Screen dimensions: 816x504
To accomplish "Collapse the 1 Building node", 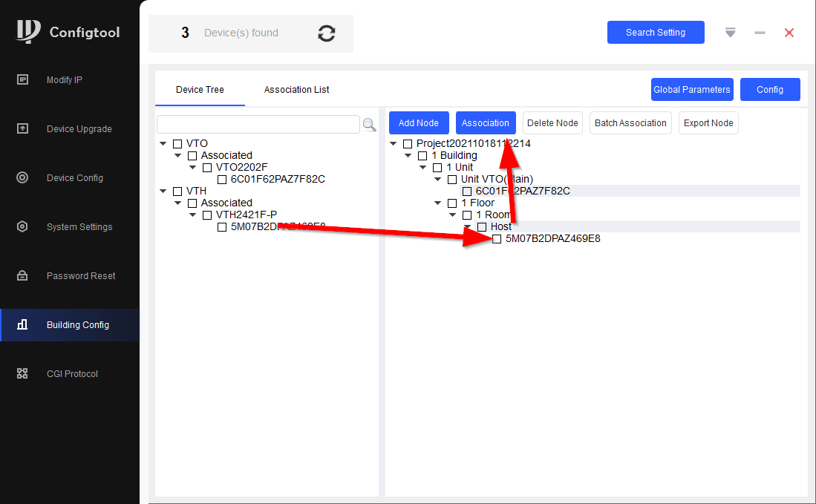I will click(408, 155).
